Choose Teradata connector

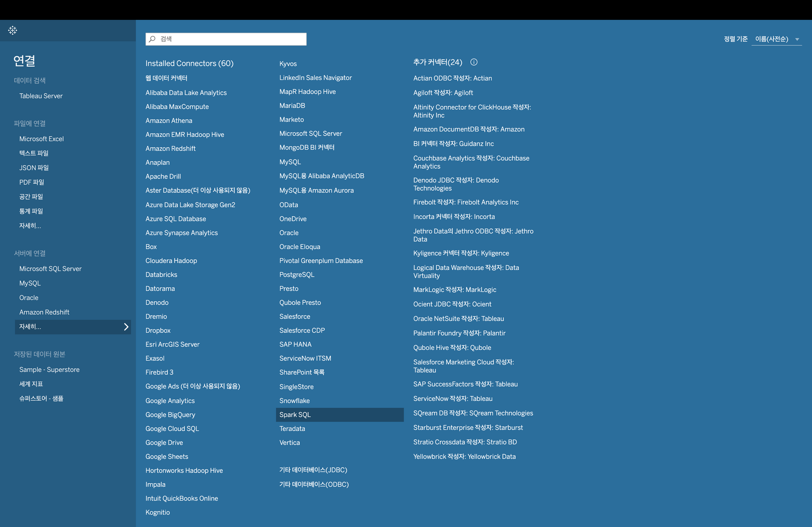click(x=292, y=429)
